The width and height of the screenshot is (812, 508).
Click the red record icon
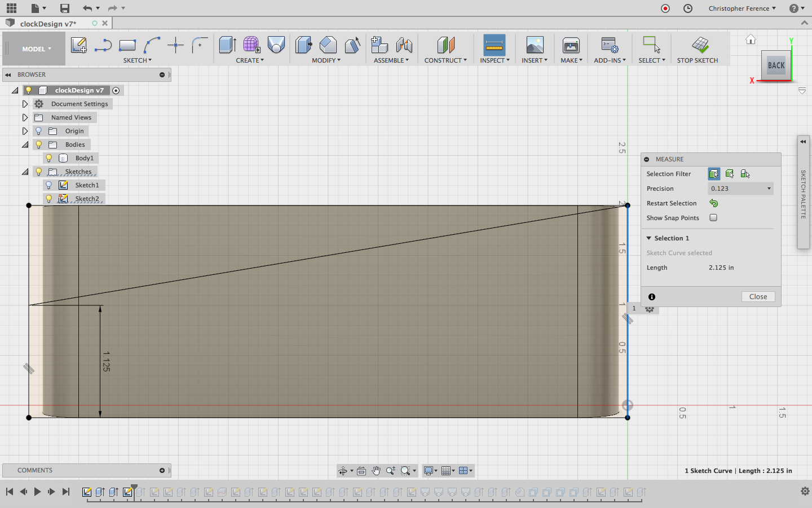[665, 8]
